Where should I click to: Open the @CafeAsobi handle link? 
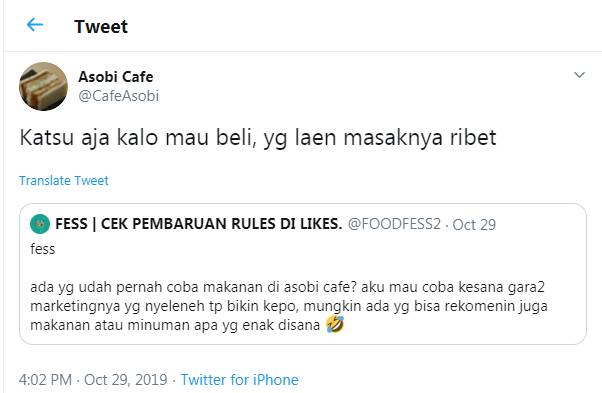click(x=118, y=96)
